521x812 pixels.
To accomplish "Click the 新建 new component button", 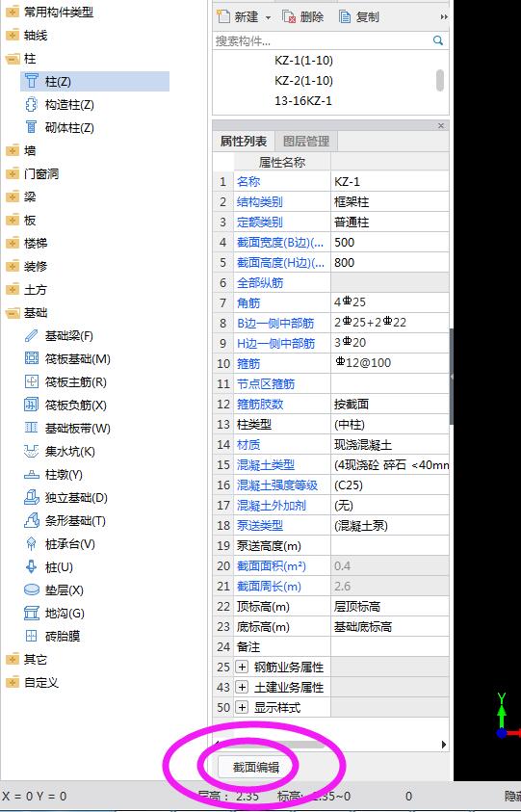I will pyautogui.click(x=238, y=16).
